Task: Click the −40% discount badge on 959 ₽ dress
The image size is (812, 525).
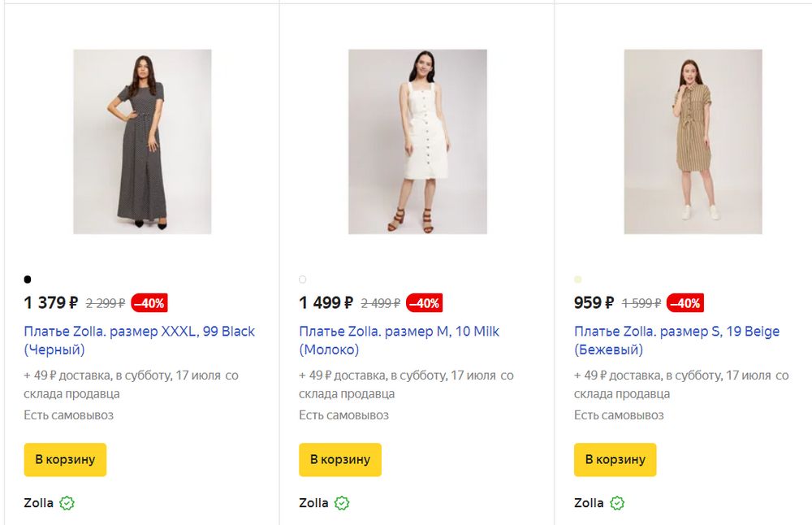Action: [685, 303]
